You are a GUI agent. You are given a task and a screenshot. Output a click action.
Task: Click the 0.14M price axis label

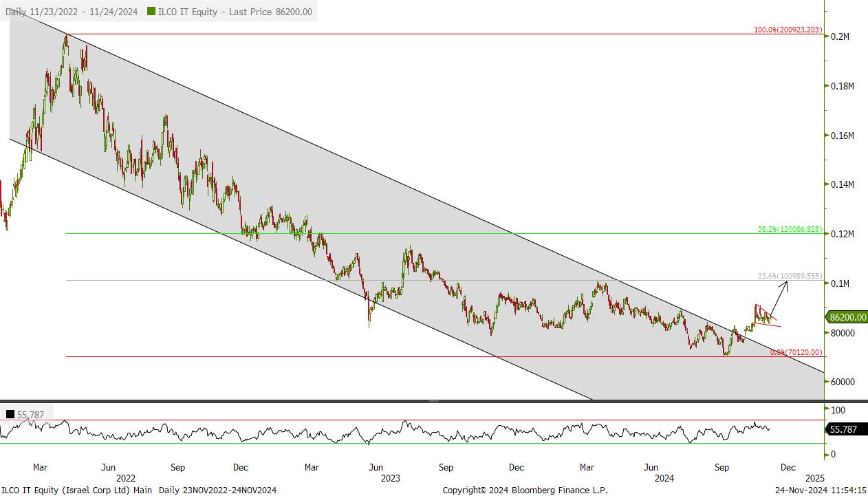click(x=842, y=184)
